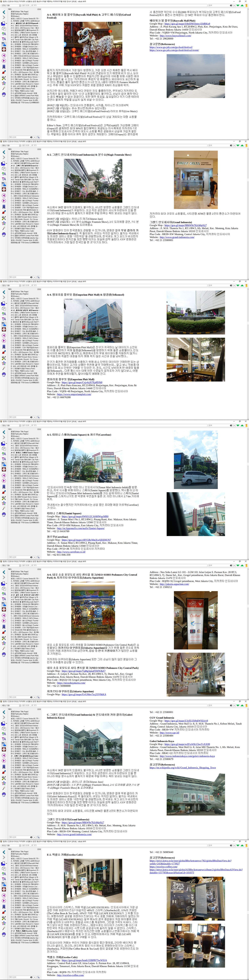Open TOC search history dropdown, A-5 Tamini Square window
Image resolution: width=249 pixels, height=980 pixels.
(x=35, y=557)
